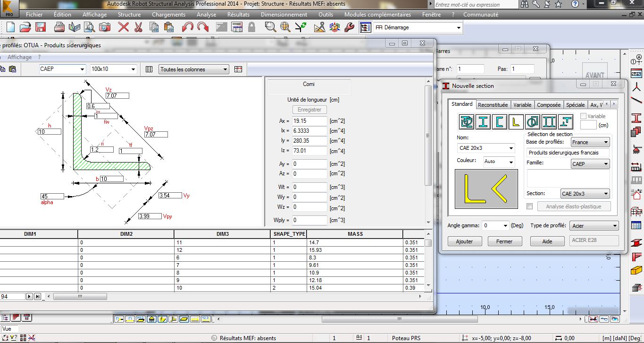Select the T-section shape icon
Screen dimensions: 644x343
point(566,122)
